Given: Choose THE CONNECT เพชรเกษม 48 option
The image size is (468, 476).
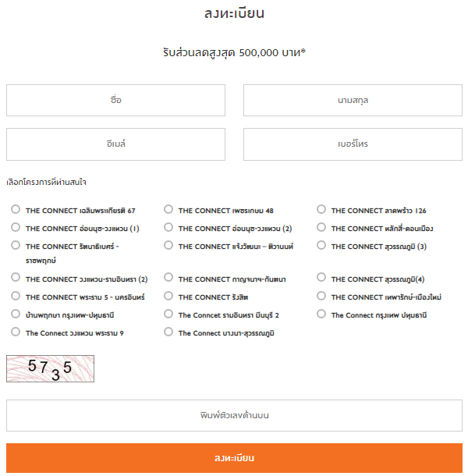Looking at the screenshot, I should (168, 210).
